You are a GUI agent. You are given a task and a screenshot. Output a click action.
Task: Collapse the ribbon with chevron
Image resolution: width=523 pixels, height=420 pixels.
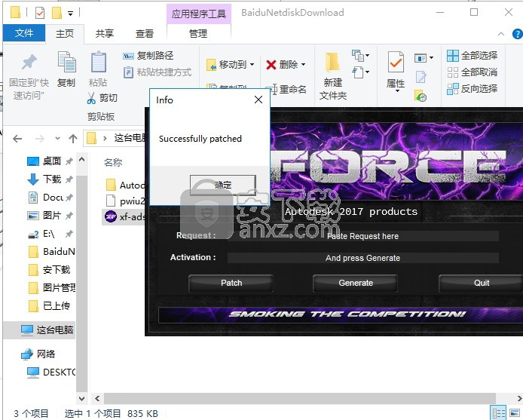(501, 34)
